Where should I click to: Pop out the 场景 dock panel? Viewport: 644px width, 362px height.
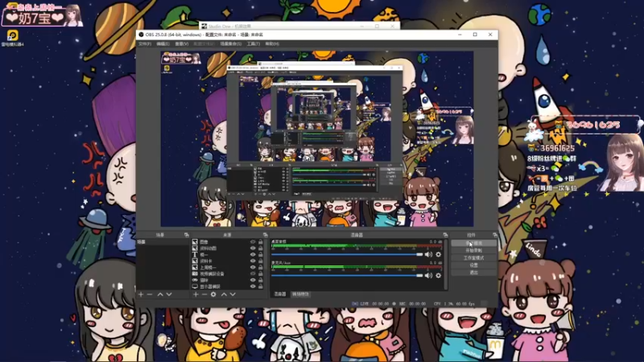187,235
